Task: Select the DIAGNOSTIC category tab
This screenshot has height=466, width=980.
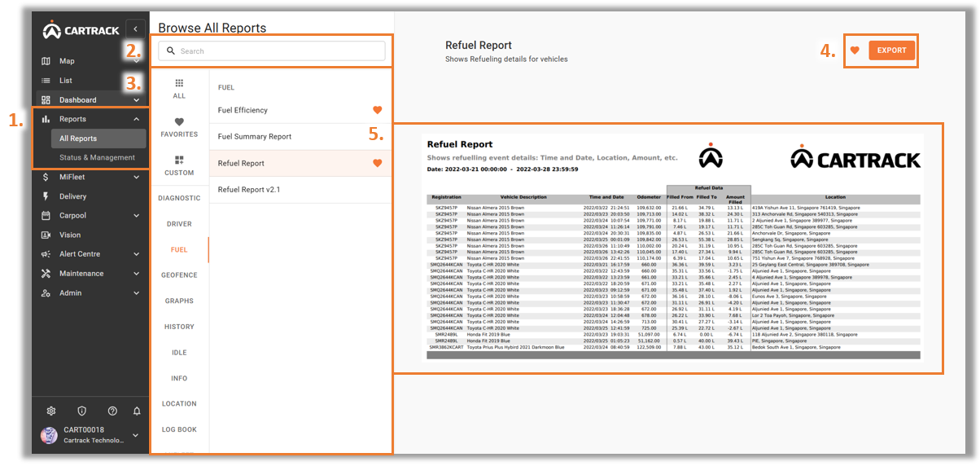Action: click(x=179, y=198)
